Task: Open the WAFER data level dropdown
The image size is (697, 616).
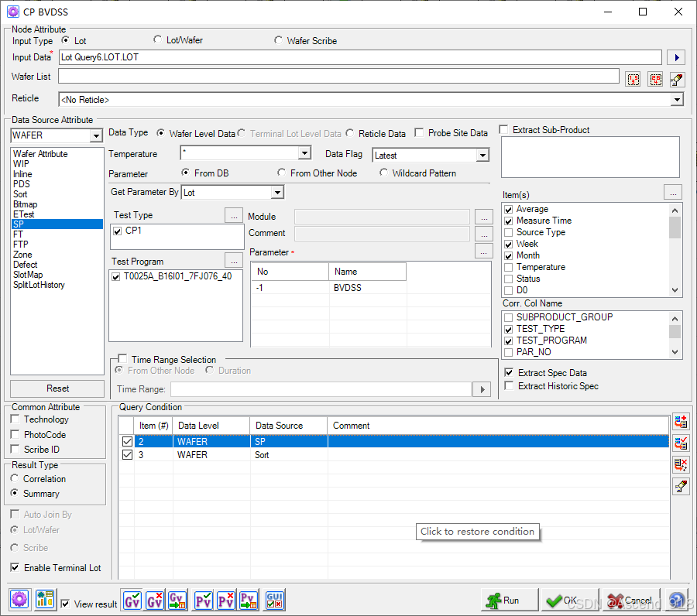Action: [x=96, y=135]
